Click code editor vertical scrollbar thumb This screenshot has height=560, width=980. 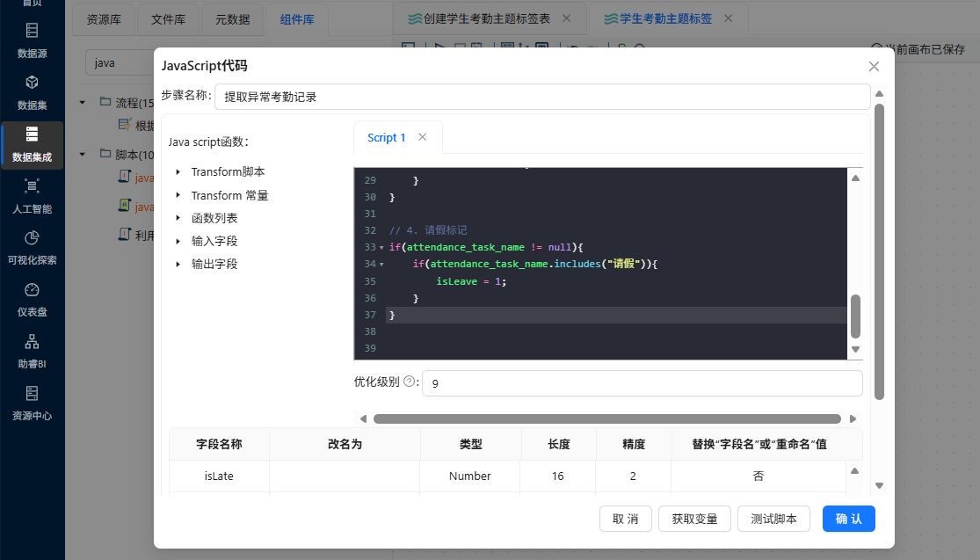[855, 316]
